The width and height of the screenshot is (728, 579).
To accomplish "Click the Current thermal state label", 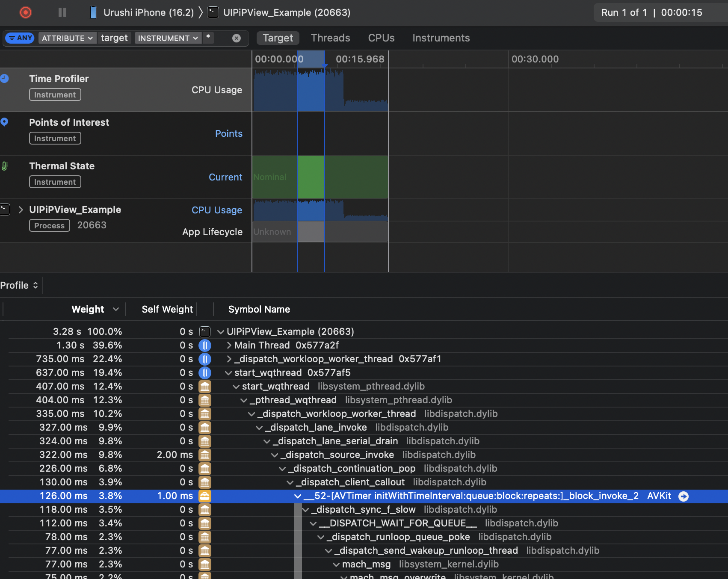I will [x=225, y=177].
